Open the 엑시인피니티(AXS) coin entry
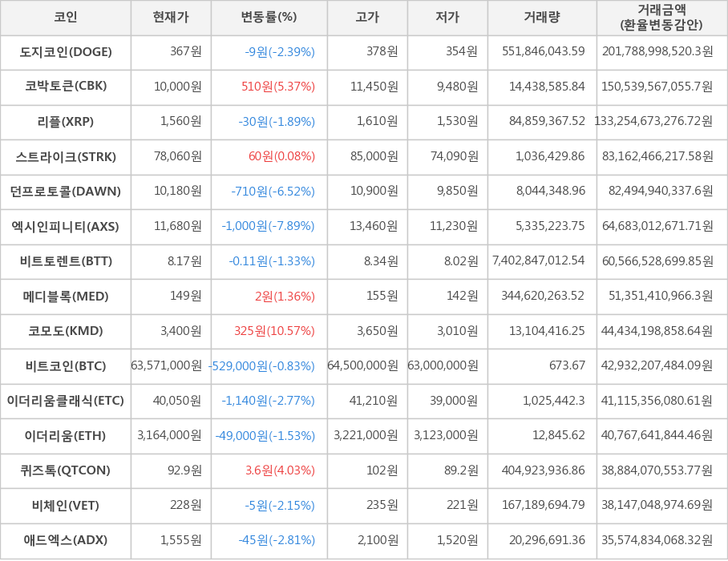 click(x=66, y=227)
